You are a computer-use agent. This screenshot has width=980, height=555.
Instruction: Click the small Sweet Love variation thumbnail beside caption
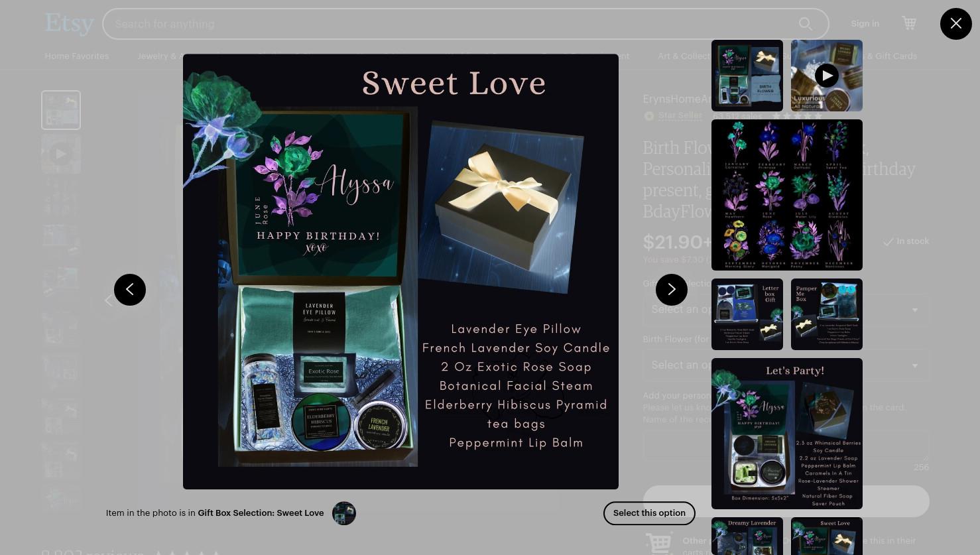(x=344, y=513)
